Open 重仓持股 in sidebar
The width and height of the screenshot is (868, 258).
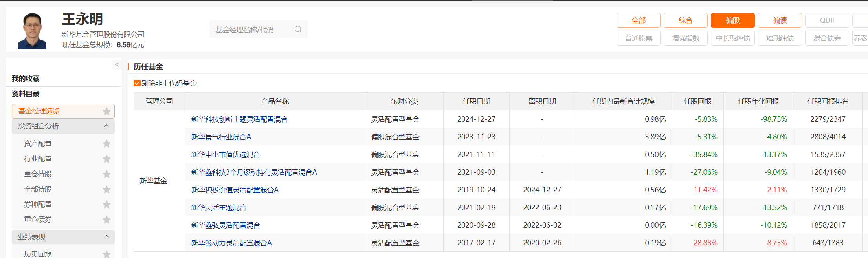coord(38,174)
